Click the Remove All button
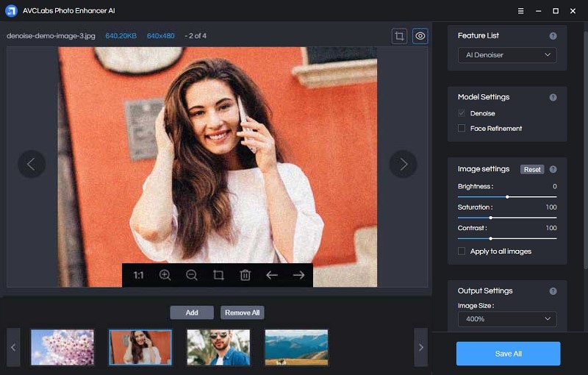The image size is (588, 375). pyautogui.click(x=243, y=312)
